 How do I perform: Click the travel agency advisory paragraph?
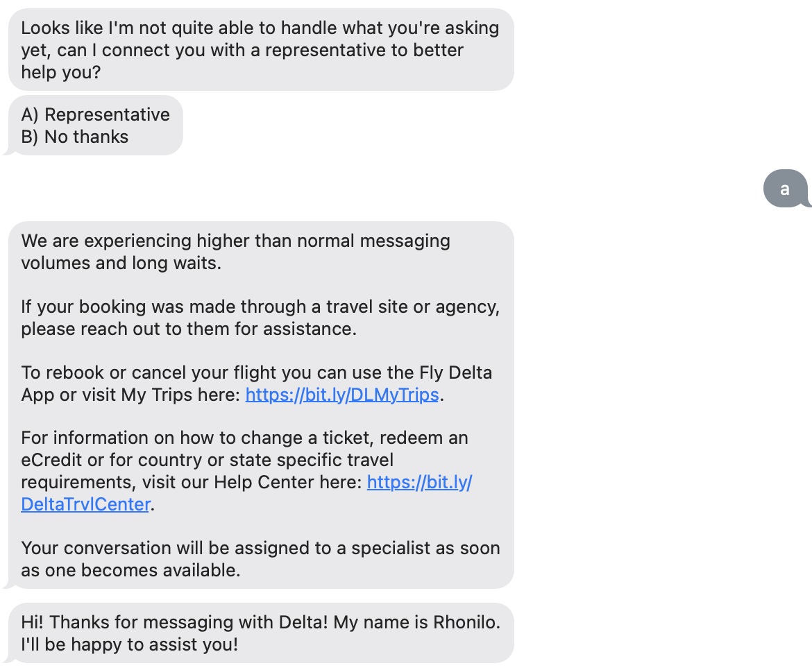click(x=260, y=318)
